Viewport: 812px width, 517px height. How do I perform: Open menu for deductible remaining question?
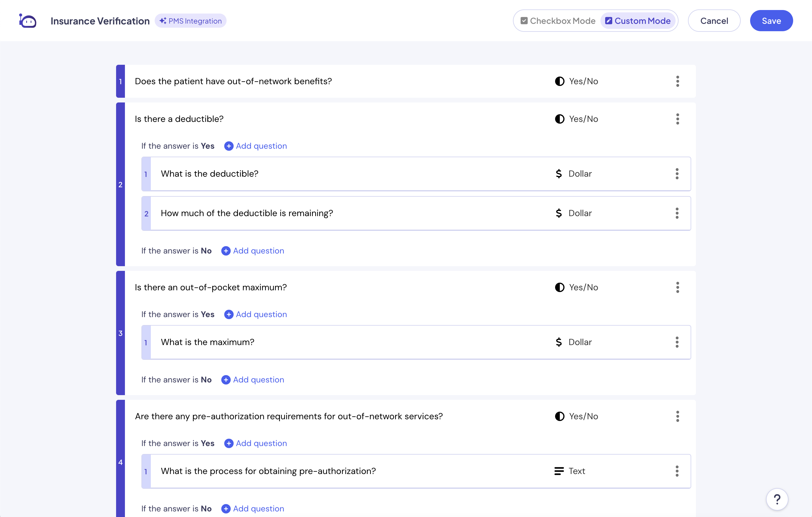[677, 213]
